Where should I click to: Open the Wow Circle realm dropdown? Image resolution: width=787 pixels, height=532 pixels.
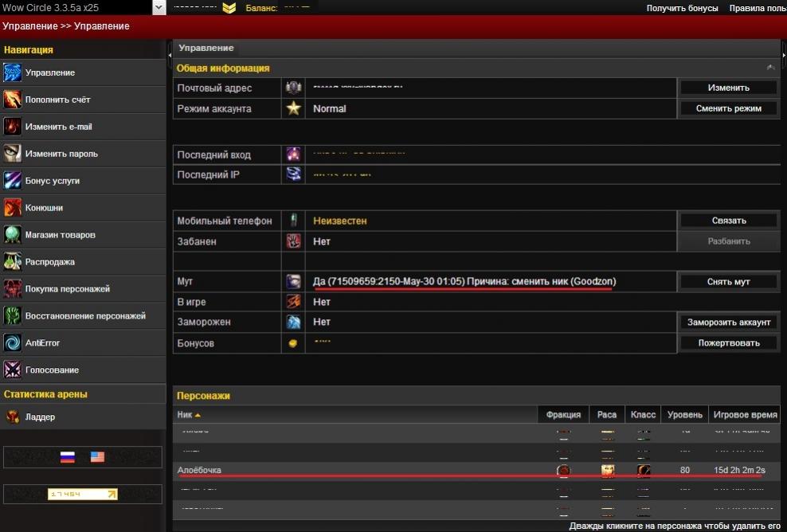tap(159, 7)
